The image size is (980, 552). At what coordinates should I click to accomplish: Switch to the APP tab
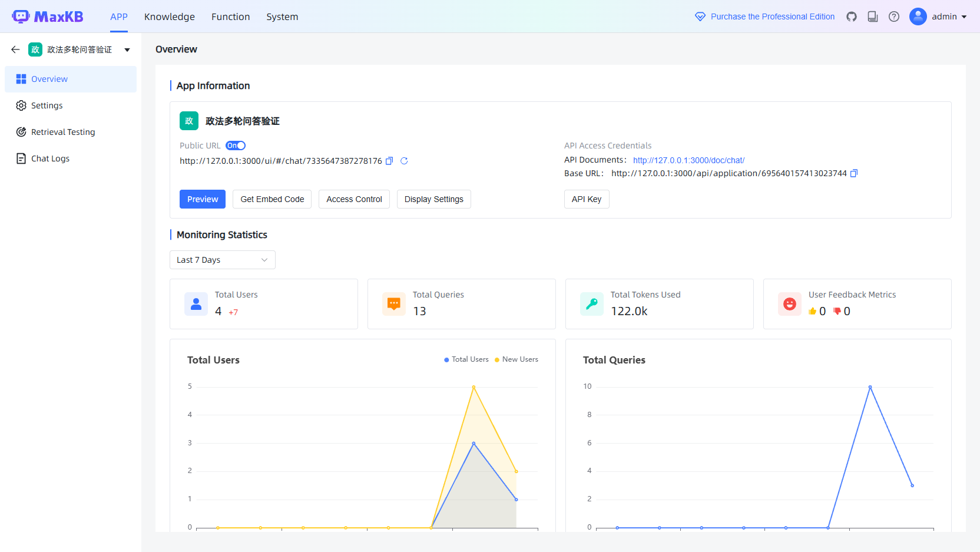point(119,16)
